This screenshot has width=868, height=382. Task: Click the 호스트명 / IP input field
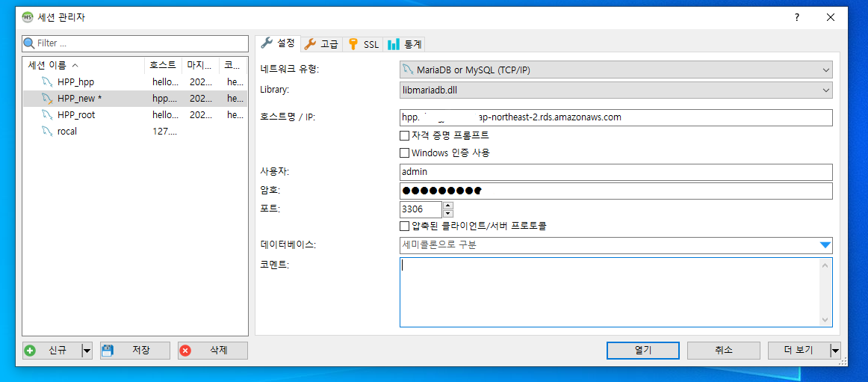pos(616,117)
